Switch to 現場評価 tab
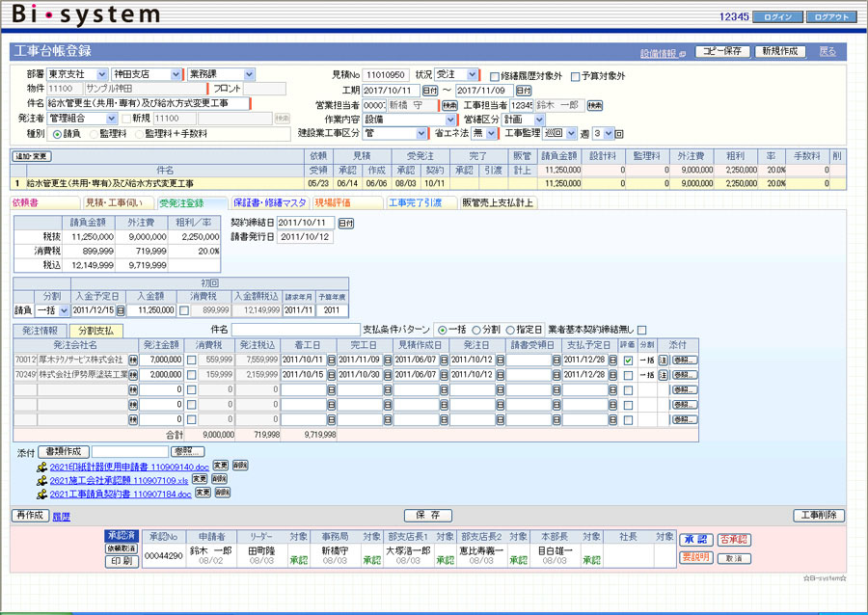868x615 pixels. click(347, 203)
